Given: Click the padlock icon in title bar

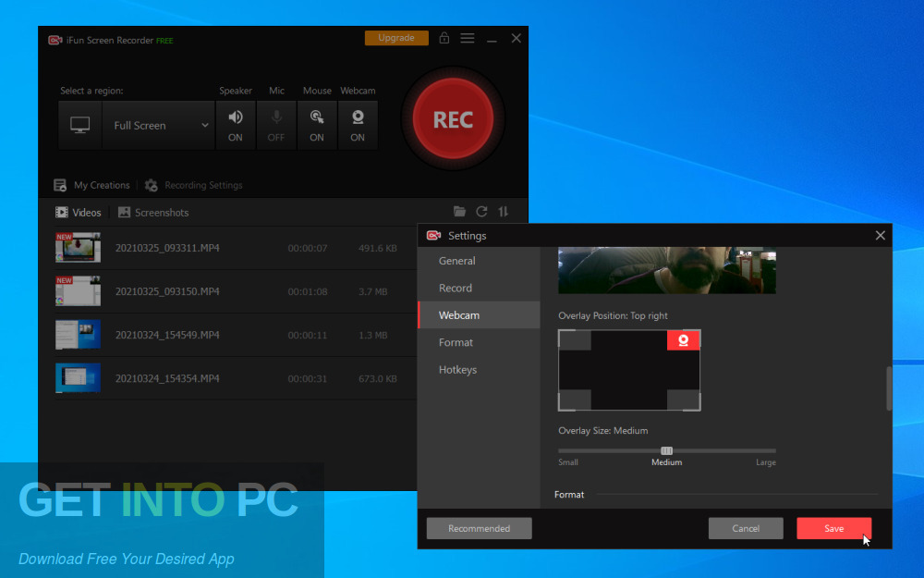Looking at the screenshot, I should [444, 38].
